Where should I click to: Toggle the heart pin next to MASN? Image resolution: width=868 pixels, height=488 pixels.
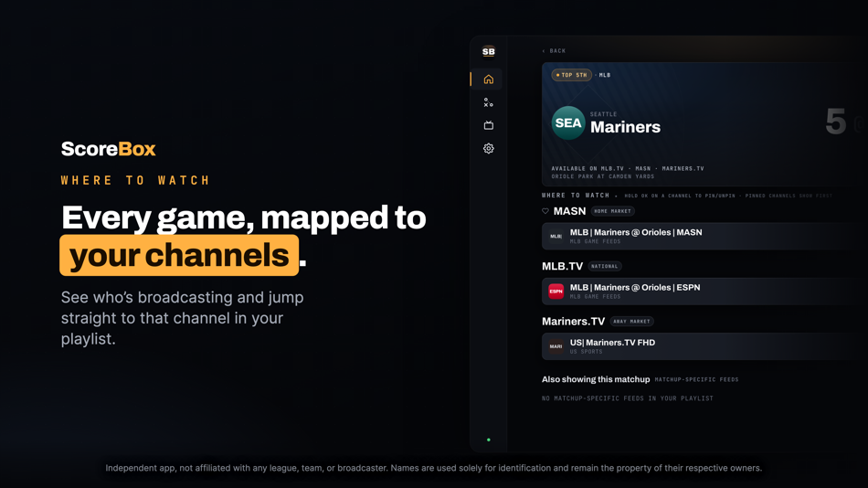545,211
